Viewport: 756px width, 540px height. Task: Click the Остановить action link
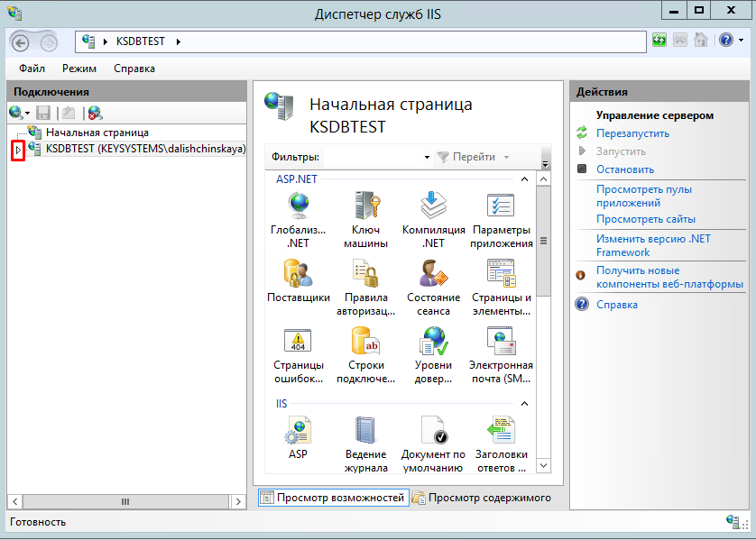tap(625, 169)
